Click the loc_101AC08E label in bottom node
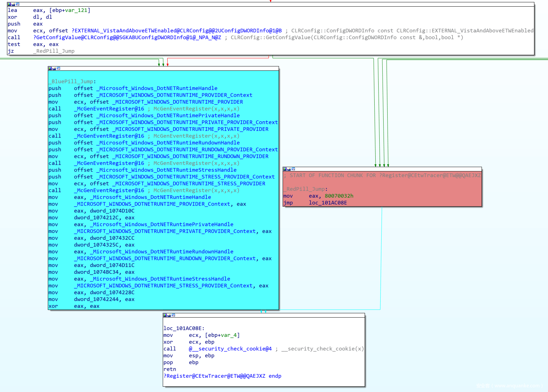 coord(184,328)
